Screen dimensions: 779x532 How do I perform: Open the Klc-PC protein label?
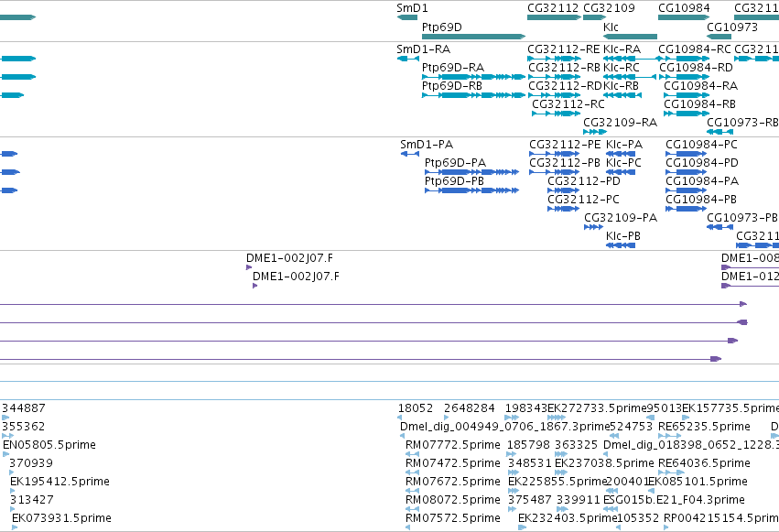[x=623, y=163]
